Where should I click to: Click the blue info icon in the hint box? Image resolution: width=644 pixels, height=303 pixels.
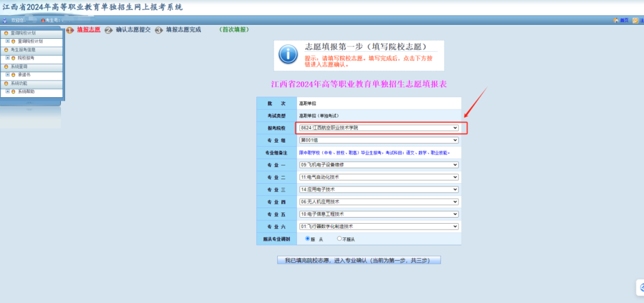point(288,54)
